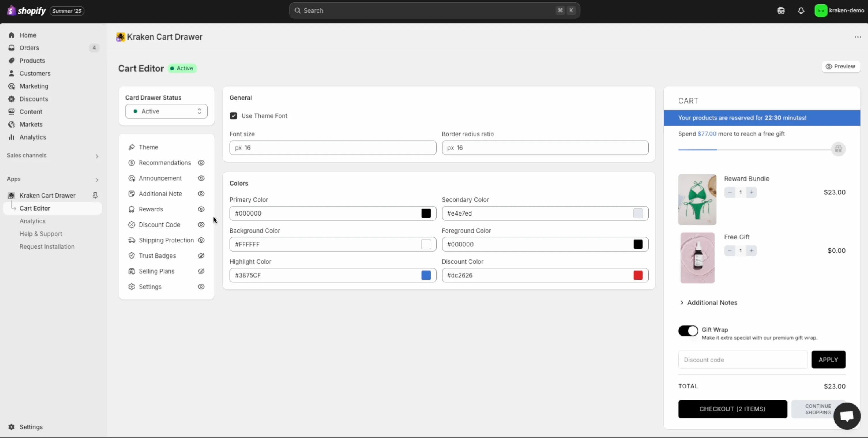Open the Rewards editor section
This screenshot has height=438, width=868.
point(151,209)
